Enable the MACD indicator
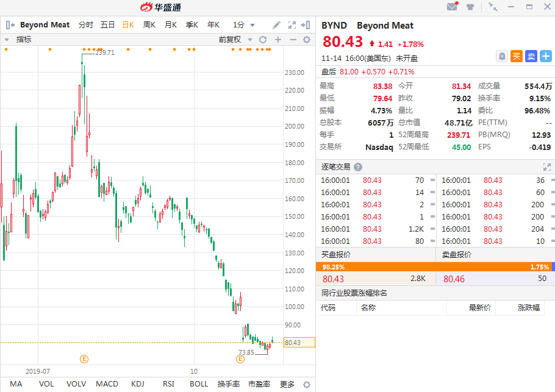Screen dimensions: 555x392 (107, 384)
